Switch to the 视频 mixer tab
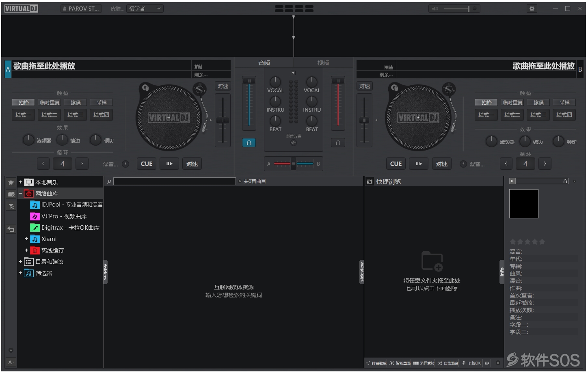Screen dimensions: 588x373 coord(323,63)
